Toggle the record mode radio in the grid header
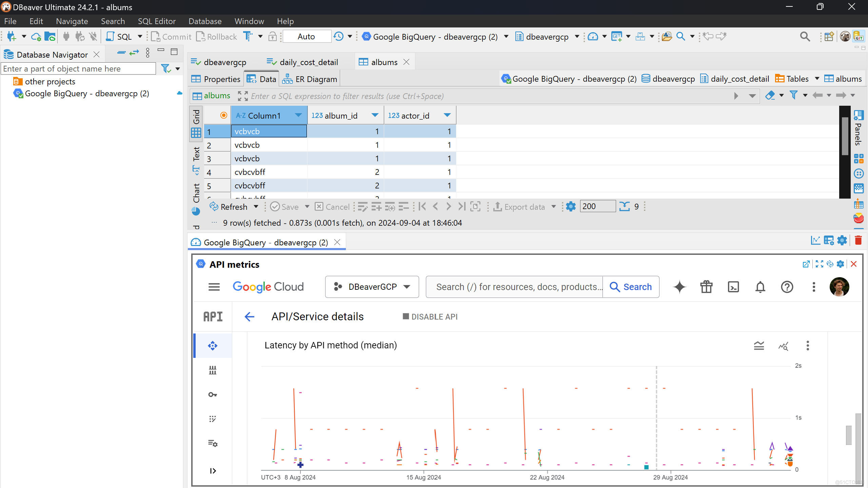This screenshot has height=488, width=868. coord(223,115)
